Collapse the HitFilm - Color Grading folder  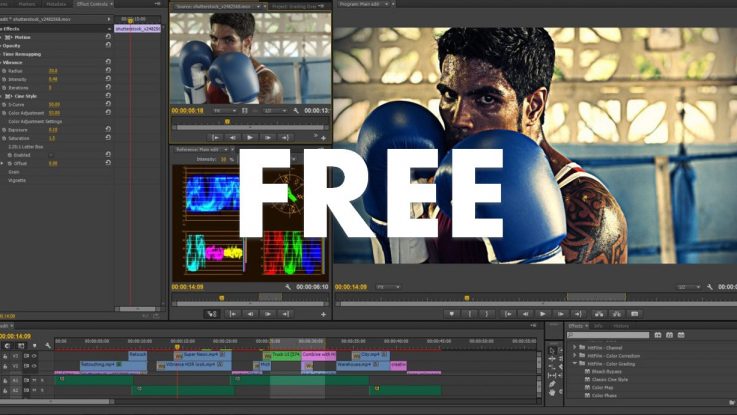[575, 363]
